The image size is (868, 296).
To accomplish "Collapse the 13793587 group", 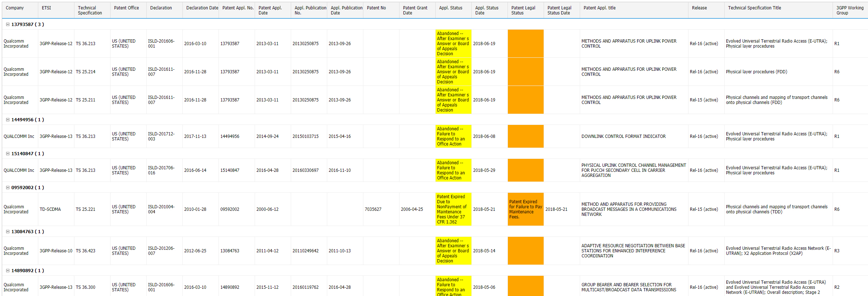I will coord(8,25).
